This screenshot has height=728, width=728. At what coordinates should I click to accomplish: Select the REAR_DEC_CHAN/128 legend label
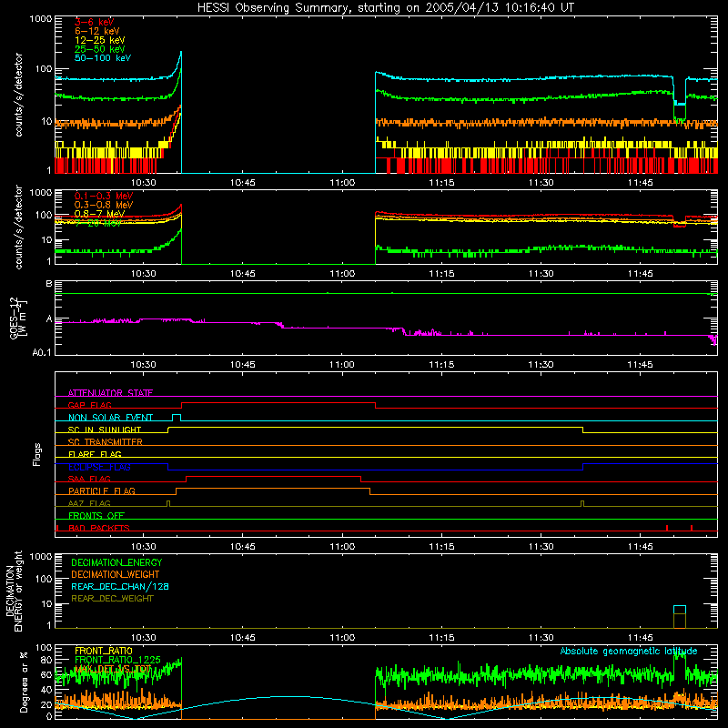[120, 587]
